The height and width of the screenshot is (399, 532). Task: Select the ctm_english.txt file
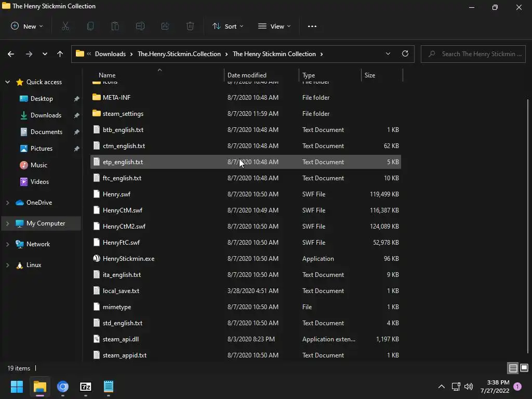click(x=246, y=146)
